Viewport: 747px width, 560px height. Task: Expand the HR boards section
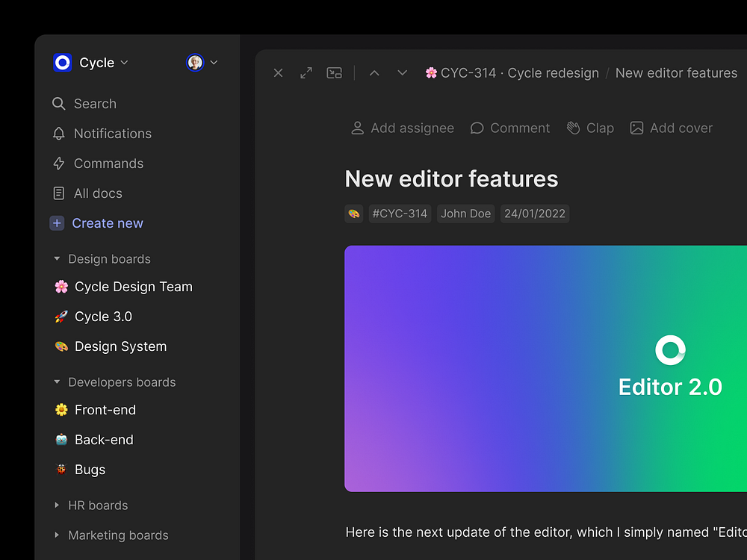tap(57, 505)
